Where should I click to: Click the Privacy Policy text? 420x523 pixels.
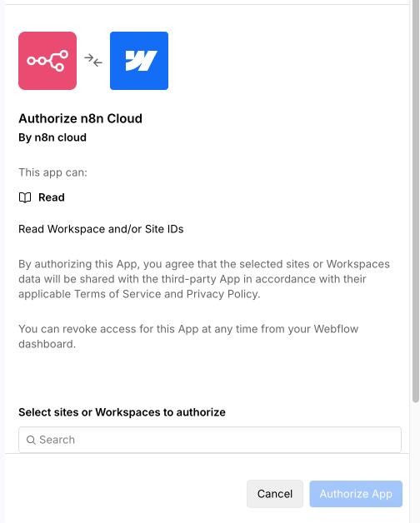(222, 294)
